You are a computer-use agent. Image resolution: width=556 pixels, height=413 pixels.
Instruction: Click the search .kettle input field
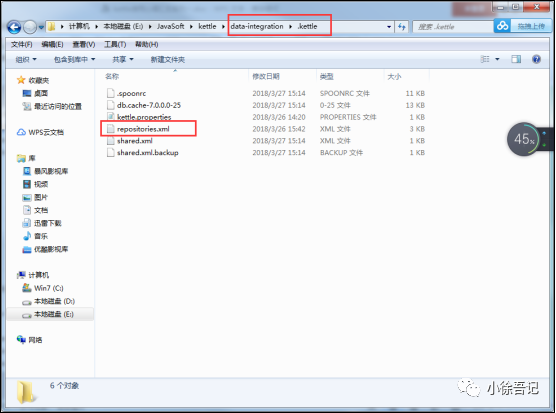453,27
